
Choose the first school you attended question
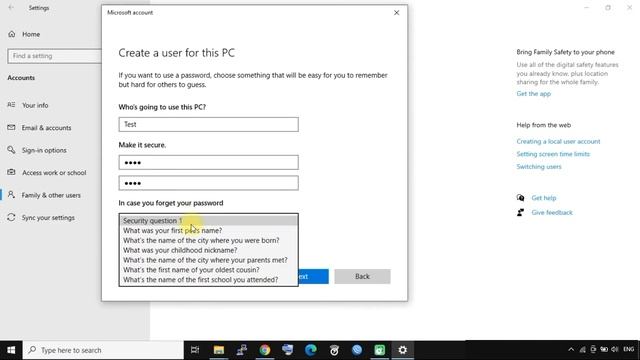coord(209,280)
